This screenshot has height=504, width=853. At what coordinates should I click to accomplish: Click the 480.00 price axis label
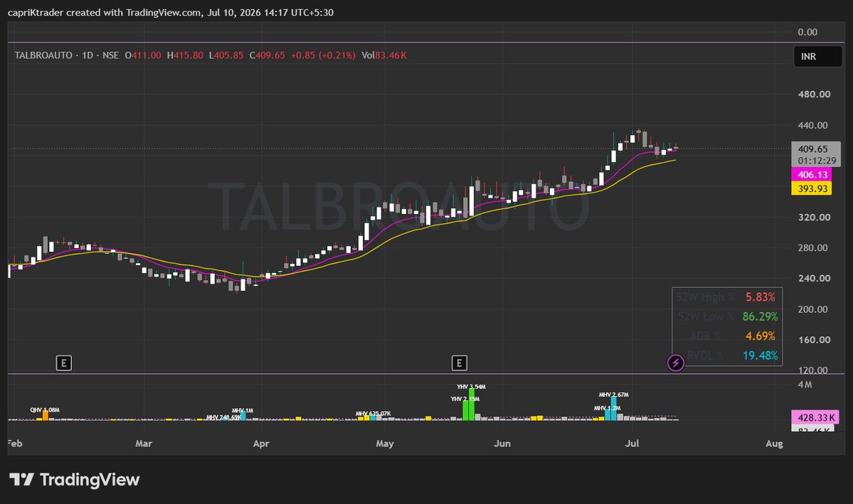point(815,94)
